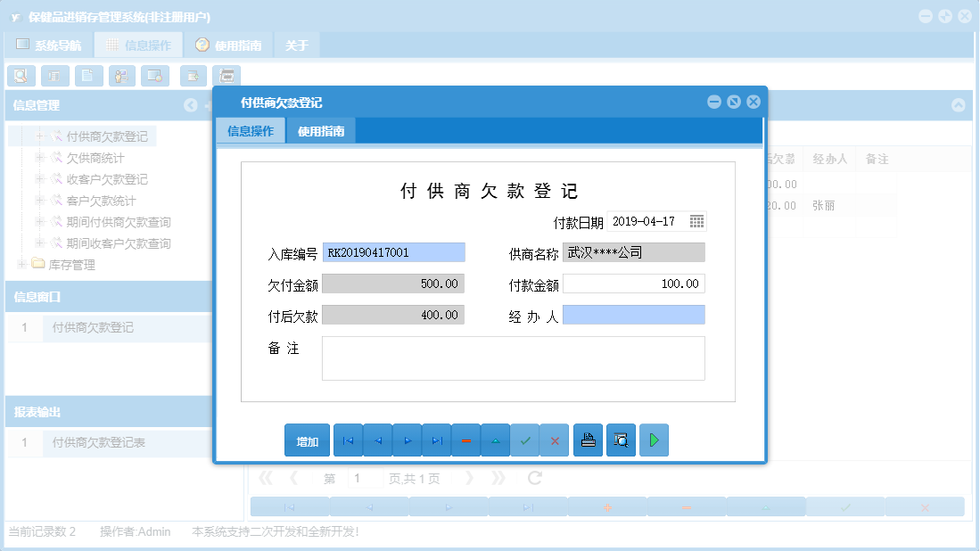Click the 增加 button to add a record
The image size is (980, 551).
307,440
